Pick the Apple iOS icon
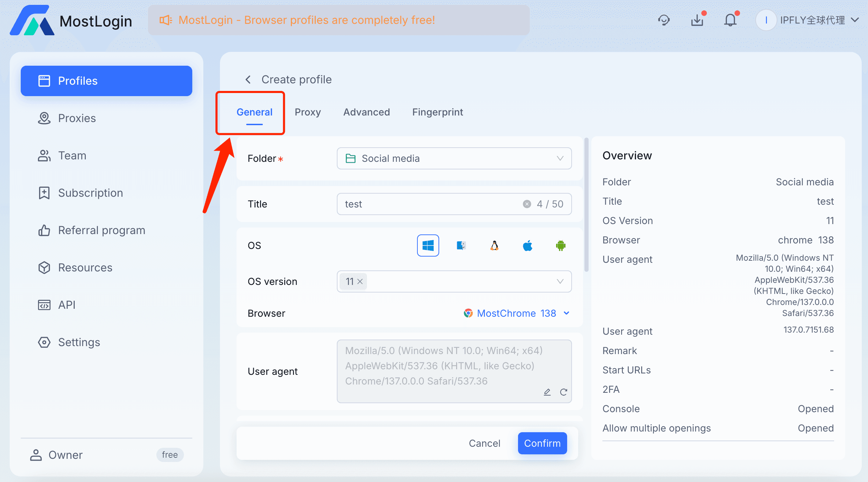The height and width of the screenshot is (482, 868). [527, 245]
